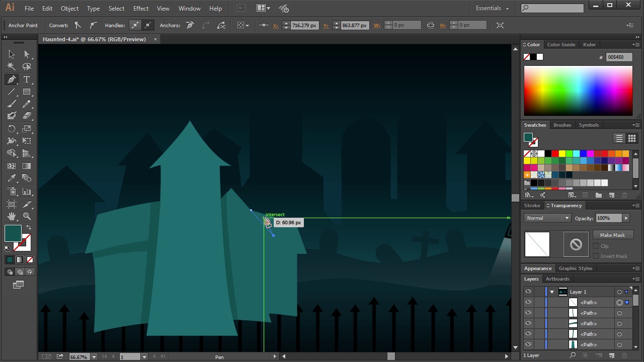Select the Eyedropper tool
The image size is (644, 362).
click(12, 178)
